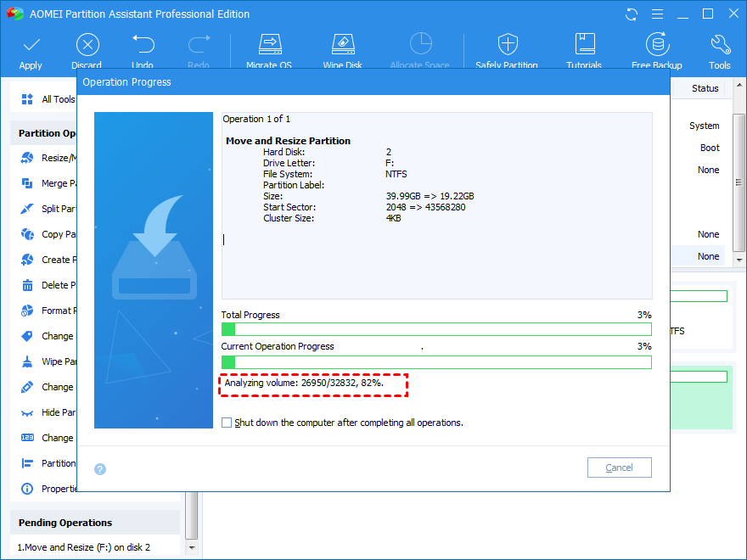This screenshot has height=560, width=747.
Task: Open the hamburger menu in title bar
Action: (657, 14)
